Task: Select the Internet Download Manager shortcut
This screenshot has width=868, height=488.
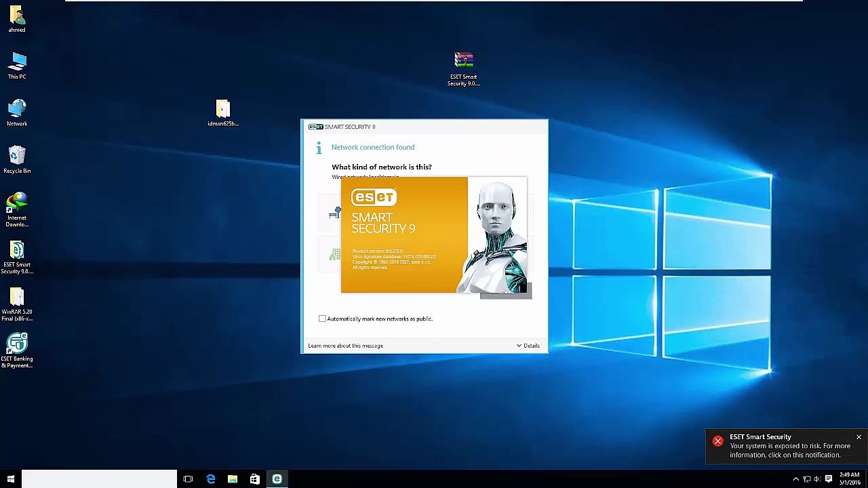Action: click(x=17, y=210)
